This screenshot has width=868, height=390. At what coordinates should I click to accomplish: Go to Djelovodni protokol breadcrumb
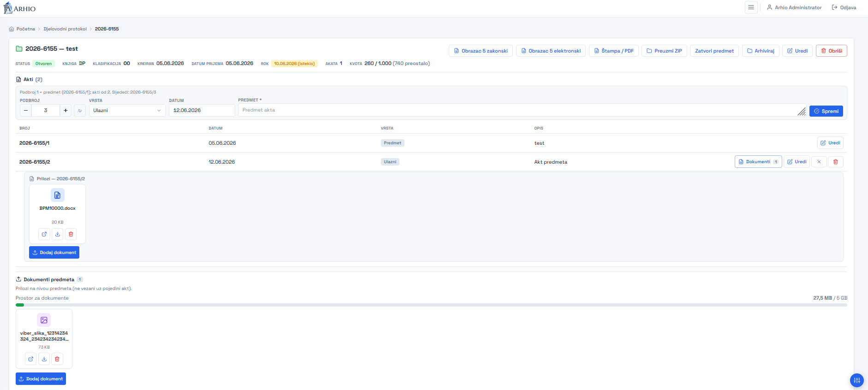pyautogui.click(x=65, y=29)
